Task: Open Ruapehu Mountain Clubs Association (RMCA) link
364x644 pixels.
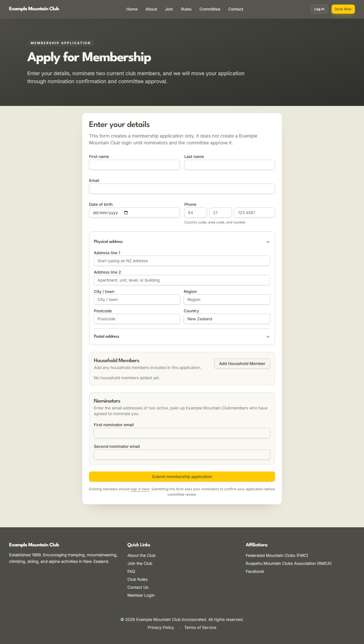Action: (289, 563)
